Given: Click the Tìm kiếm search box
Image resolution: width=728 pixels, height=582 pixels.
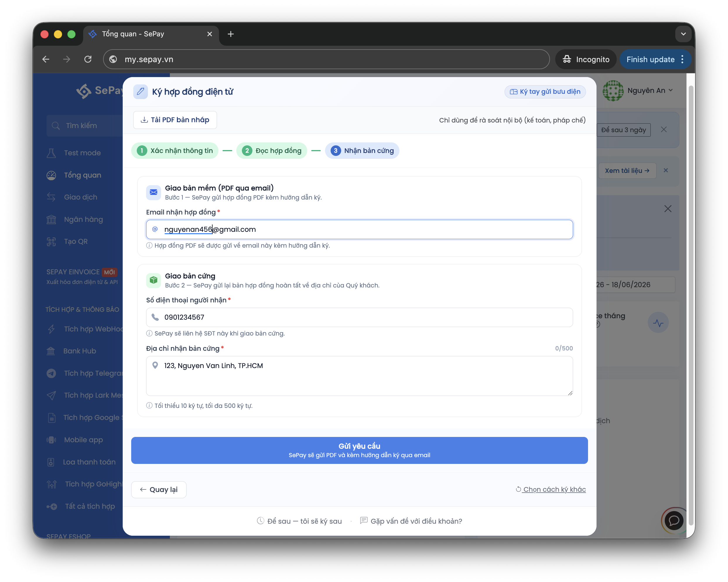Looking at the screenshot, I should 84,125.
